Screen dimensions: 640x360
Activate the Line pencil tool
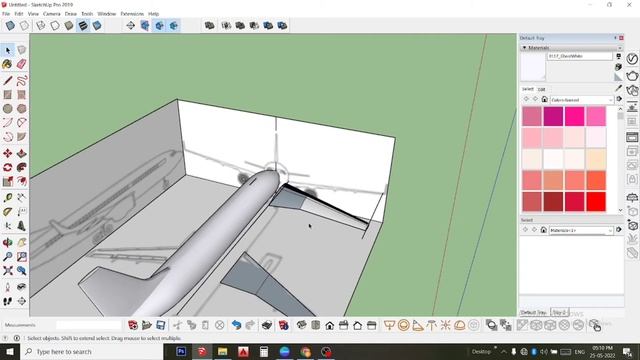click(7, 80)
